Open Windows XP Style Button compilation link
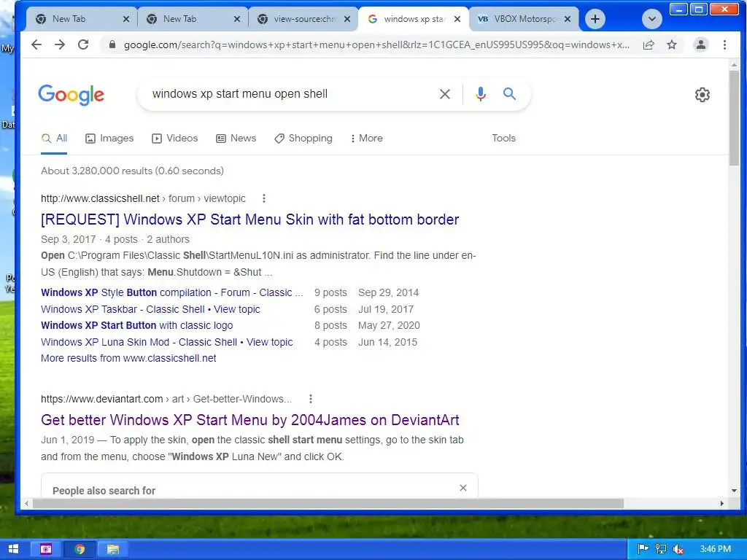The height and width of the screenshot is (560, 747). [x=172, y=293]
